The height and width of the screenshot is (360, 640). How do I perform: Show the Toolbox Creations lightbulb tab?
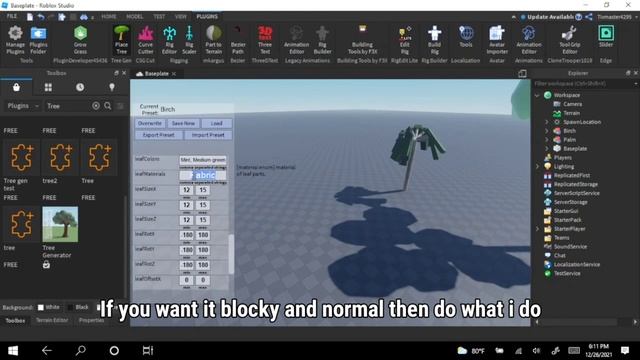(112, 87)
